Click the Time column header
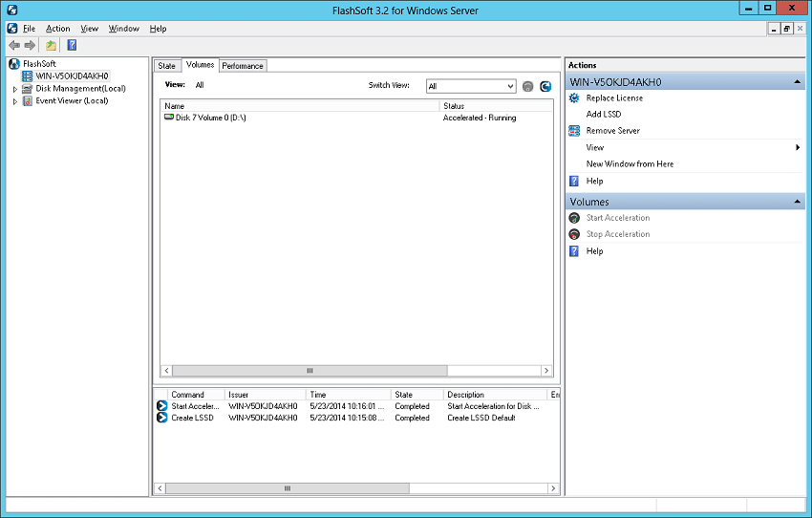 point(349,395)
